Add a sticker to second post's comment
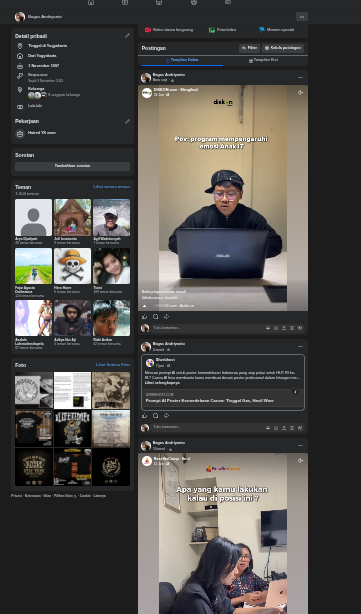The image size is (361, 614). tap(300, 428)
